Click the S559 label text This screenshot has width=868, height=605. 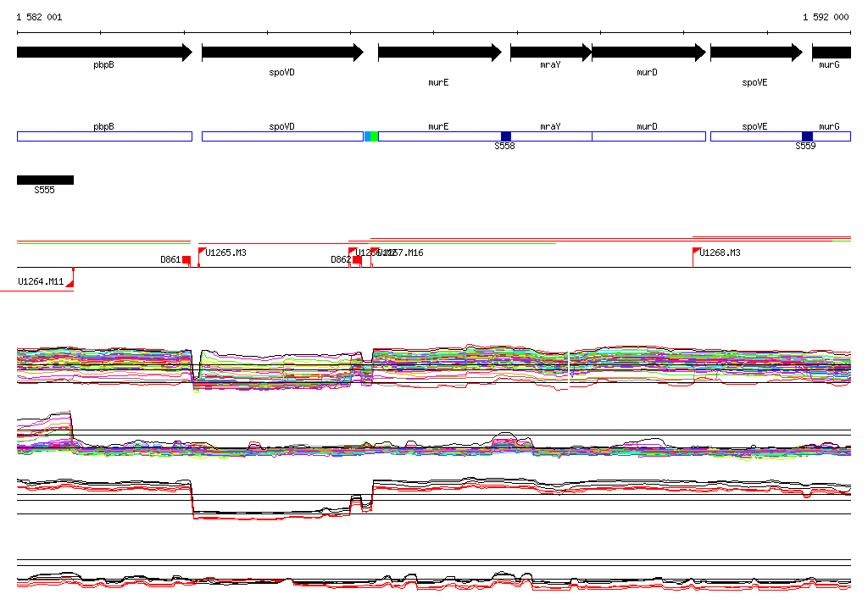point(805,146)
